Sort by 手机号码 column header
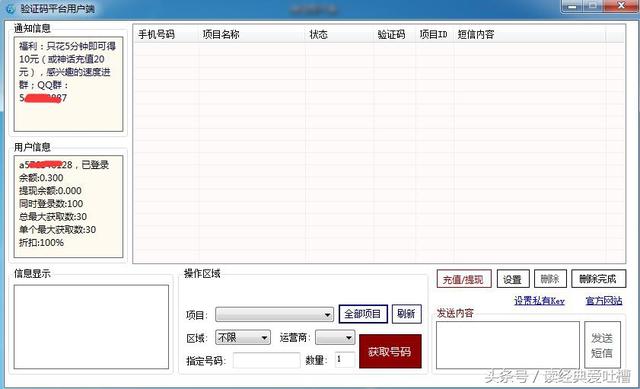640x389 pixels. (x=156, y=35)
